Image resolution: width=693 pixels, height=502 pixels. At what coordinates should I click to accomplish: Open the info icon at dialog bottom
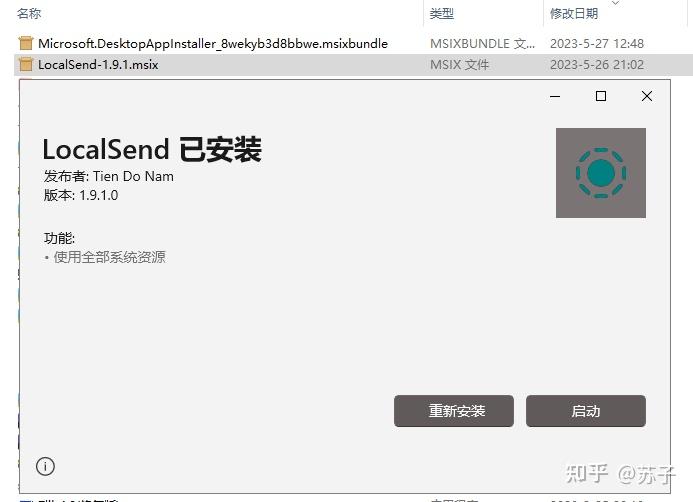tap(45, 466)
